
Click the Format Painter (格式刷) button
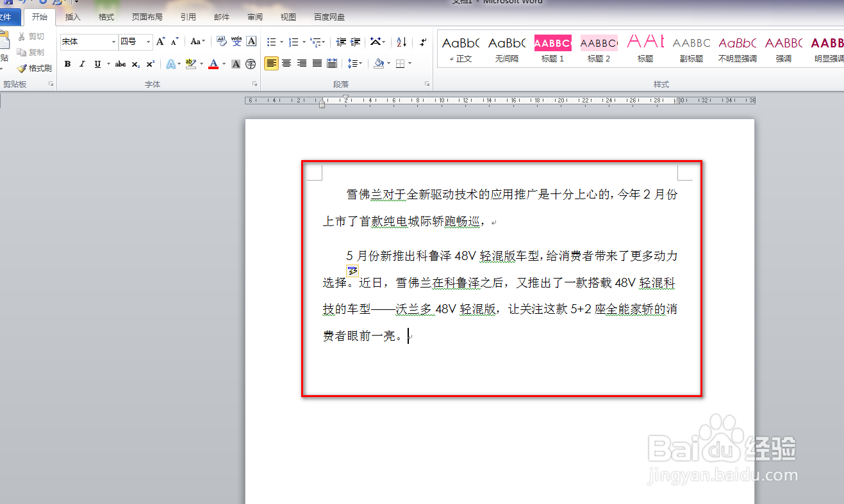pos(35,68)
